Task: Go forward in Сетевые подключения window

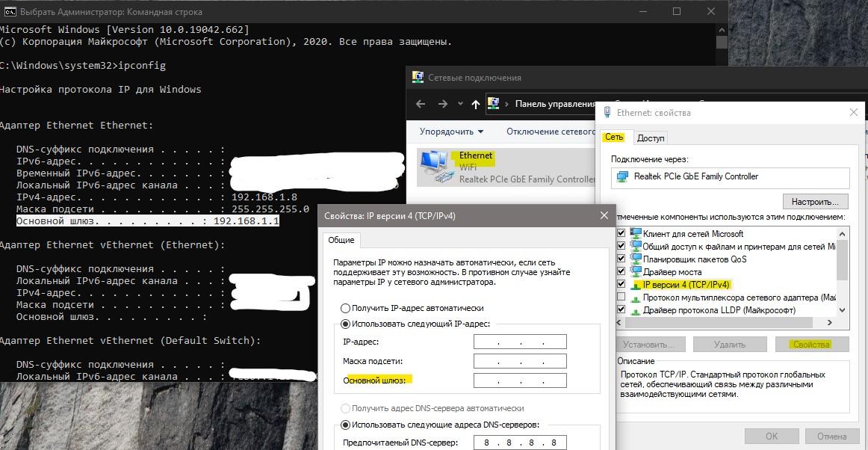Action: coord(442,104)
